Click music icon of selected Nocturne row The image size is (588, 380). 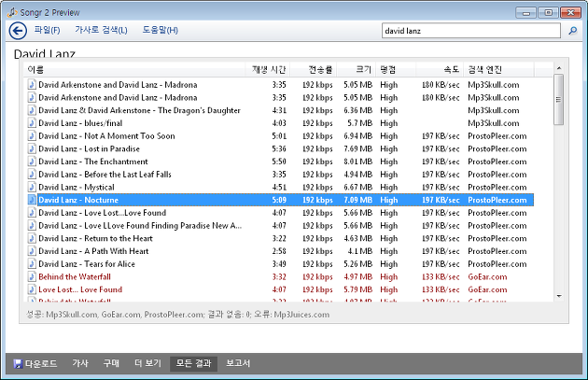click(x=32, y=200)
